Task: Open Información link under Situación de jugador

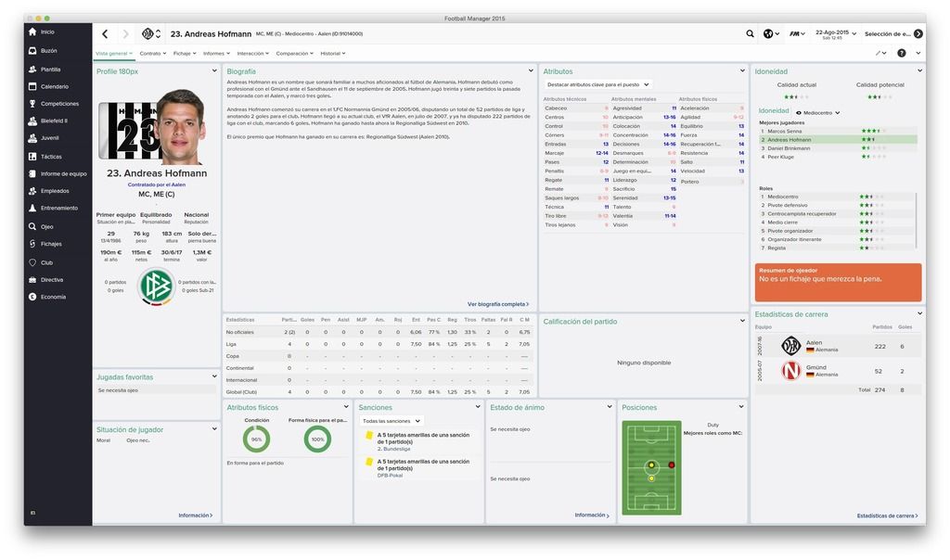Action: coord(196,515)
